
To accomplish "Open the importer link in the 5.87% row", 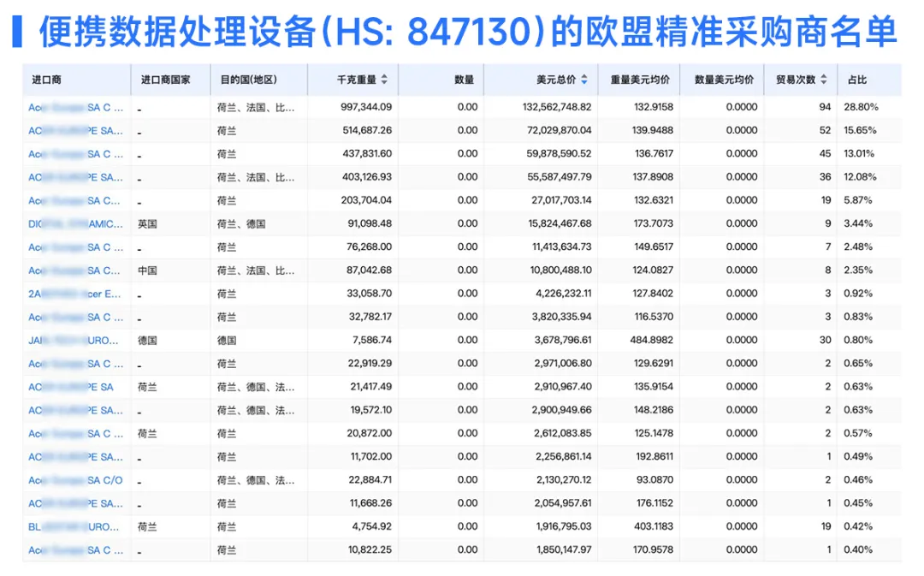I will [74, 200].
